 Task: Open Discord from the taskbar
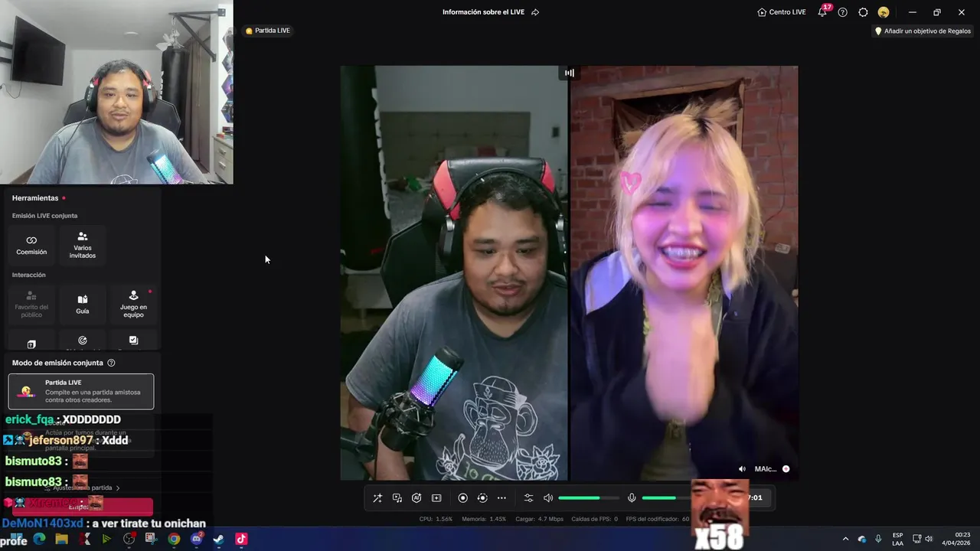(x=196, y=539)
